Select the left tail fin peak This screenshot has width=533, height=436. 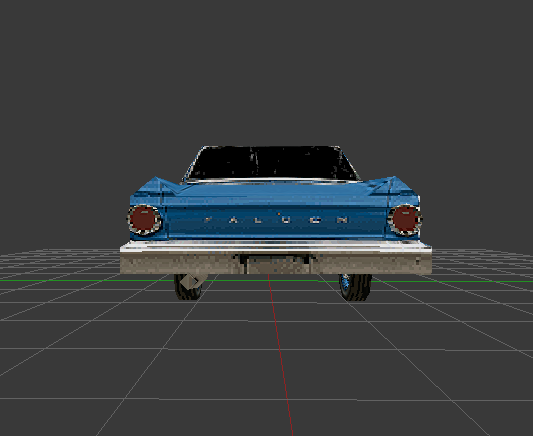[156, 178]
